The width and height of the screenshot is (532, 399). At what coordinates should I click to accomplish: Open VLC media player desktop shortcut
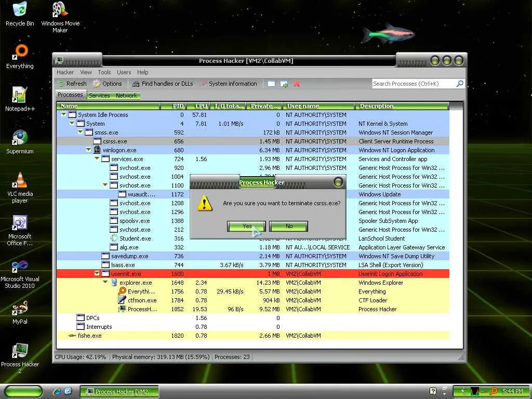point(20,187)
